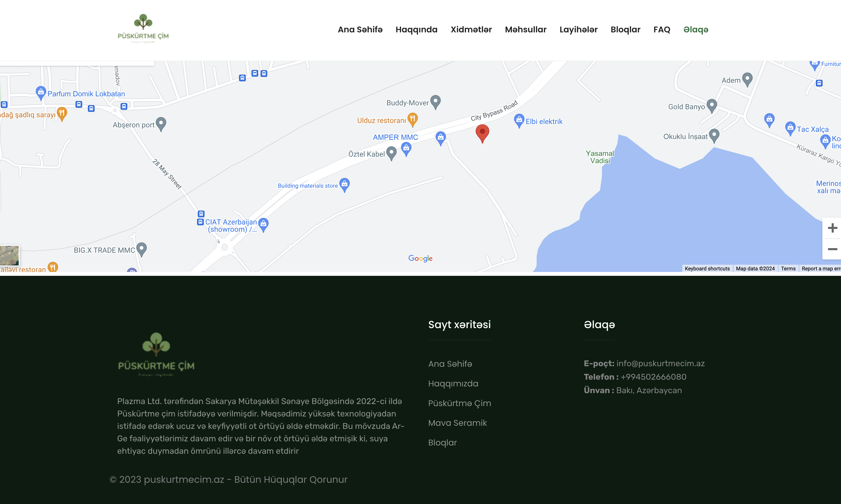Click the Parfum Domik Lokbatan pin
This screenshot has height=504, width=841.
(x=41, y=92)
